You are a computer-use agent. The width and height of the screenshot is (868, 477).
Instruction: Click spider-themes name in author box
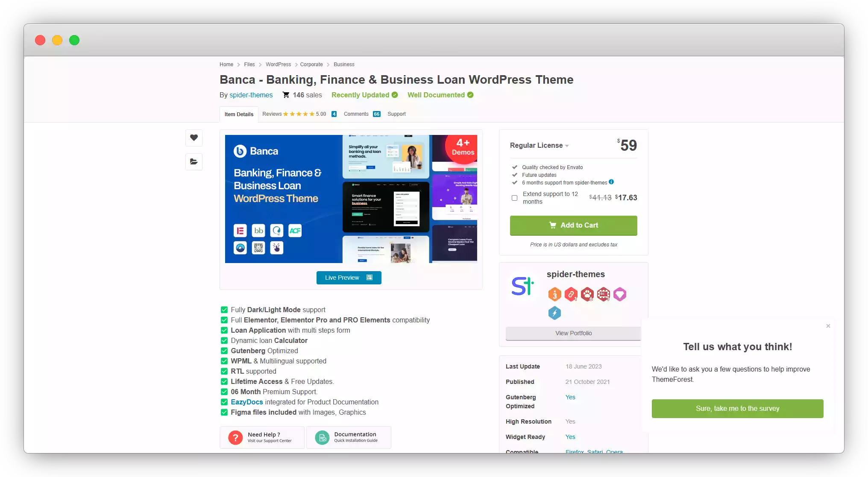pos(575,274)
